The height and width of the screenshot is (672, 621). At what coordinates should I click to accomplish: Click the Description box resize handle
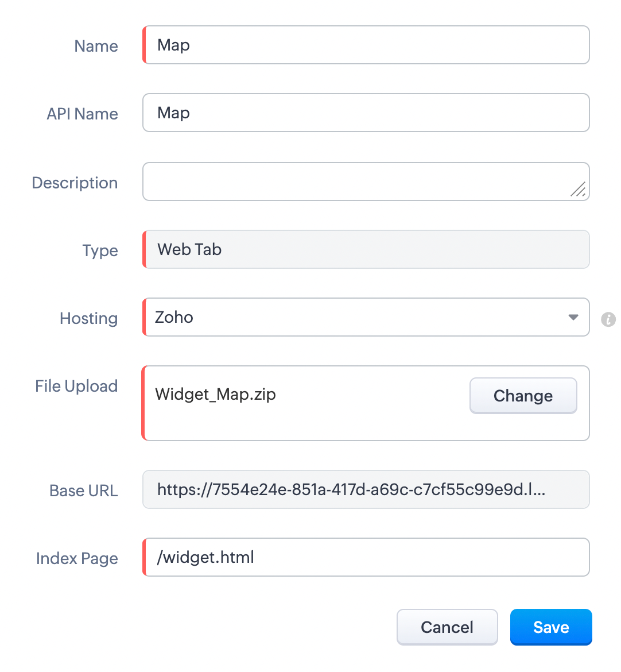coord(579,189)
